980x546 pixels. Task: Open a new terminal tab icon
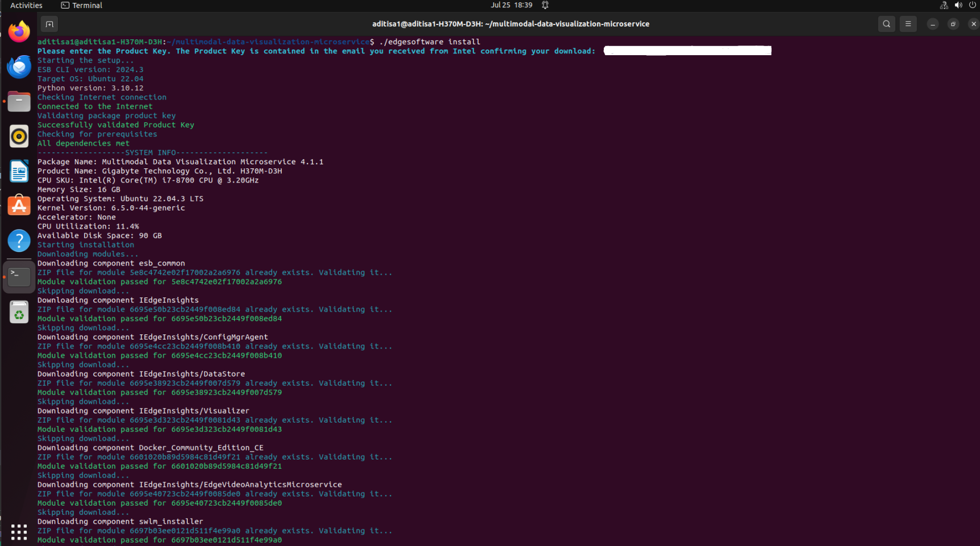(x=50, y=24)
